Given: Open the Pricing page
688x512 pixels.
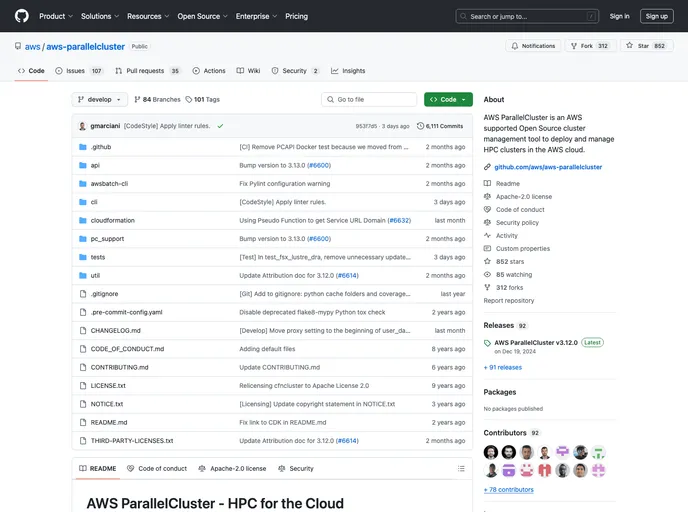Looking at the screenshot, I should point(297,16).
